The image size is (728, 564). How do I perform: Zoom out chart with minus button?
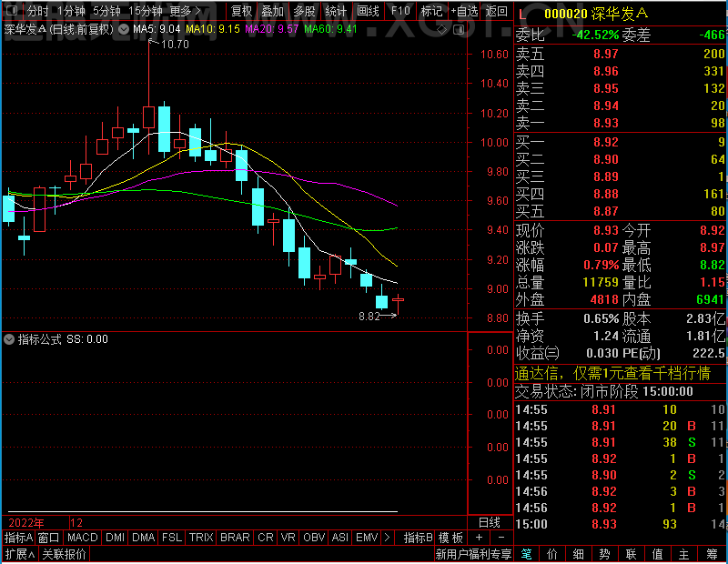click(x=501, y=538)
